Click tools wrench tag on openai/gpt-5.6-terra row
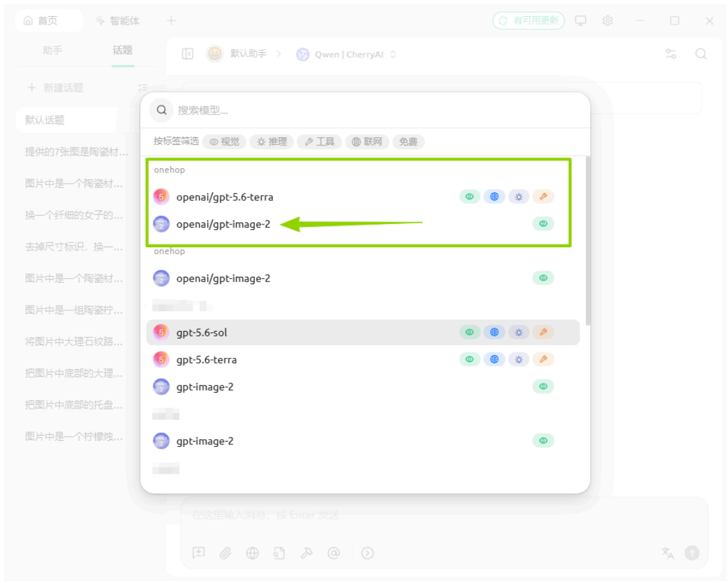The height and width of the screenshot is (583, 728). pyautogui.click(x=543, y=197)
